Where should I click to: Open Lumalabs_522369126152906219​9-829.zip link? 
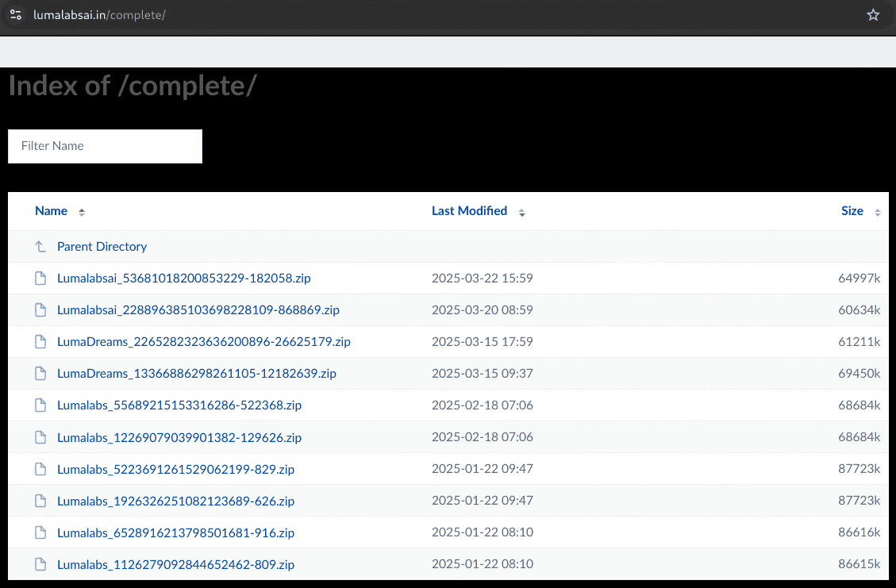point(176,469)
